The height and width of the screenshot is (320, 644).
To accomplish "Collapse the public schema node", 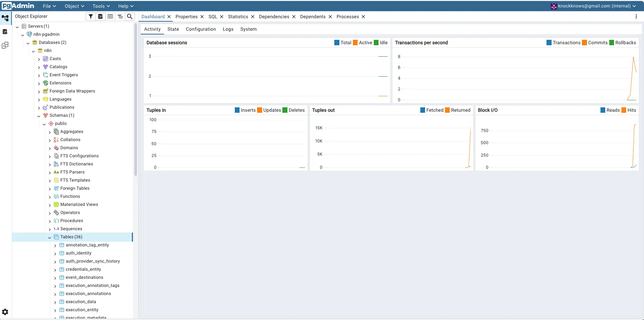I will tap(44, 124).
